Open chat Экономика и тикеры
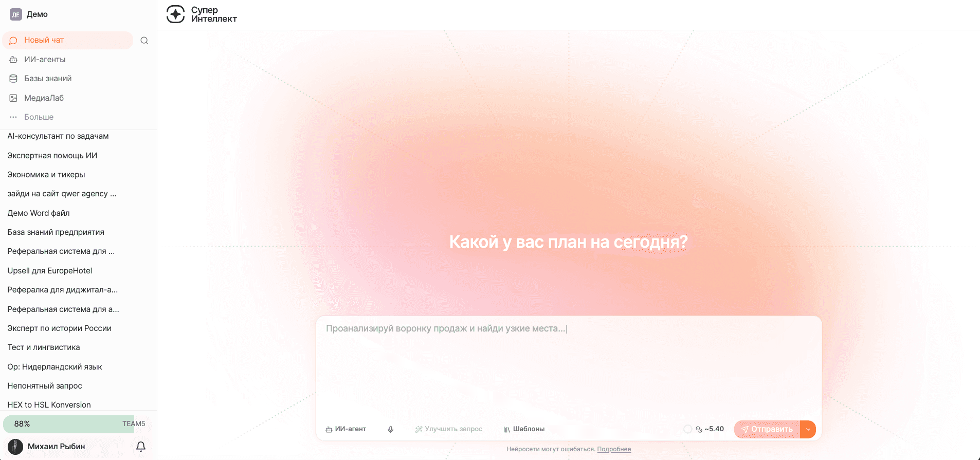 (x=46, y=175)
